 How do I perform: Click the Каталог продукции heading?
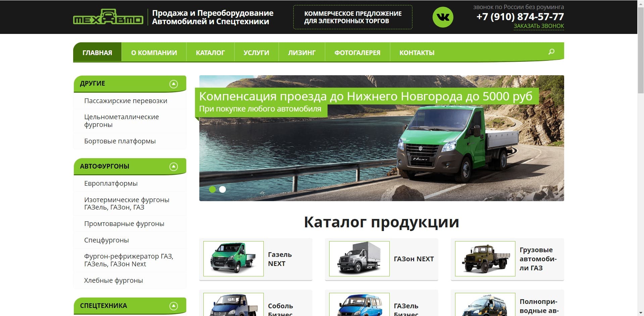click(382, 222)
